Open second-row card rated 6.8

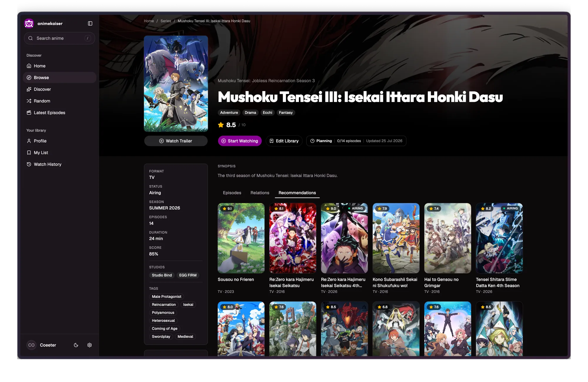[x=396, y=329]
